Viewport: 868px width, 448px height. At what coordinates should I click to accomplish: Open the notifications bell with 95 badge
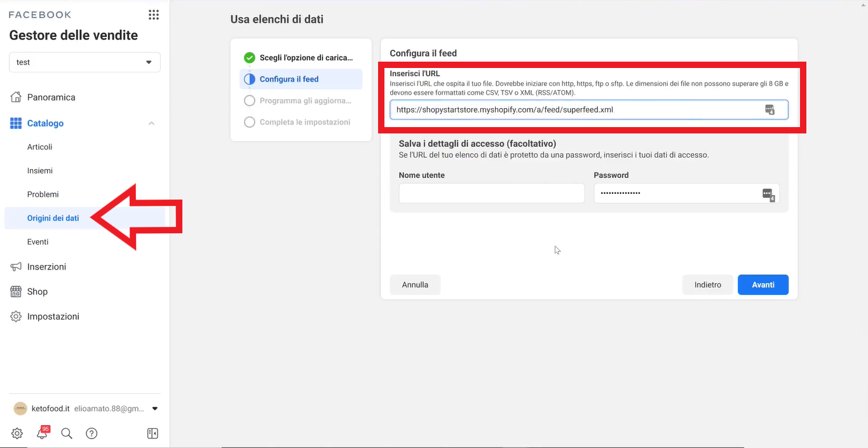point(42,433)
